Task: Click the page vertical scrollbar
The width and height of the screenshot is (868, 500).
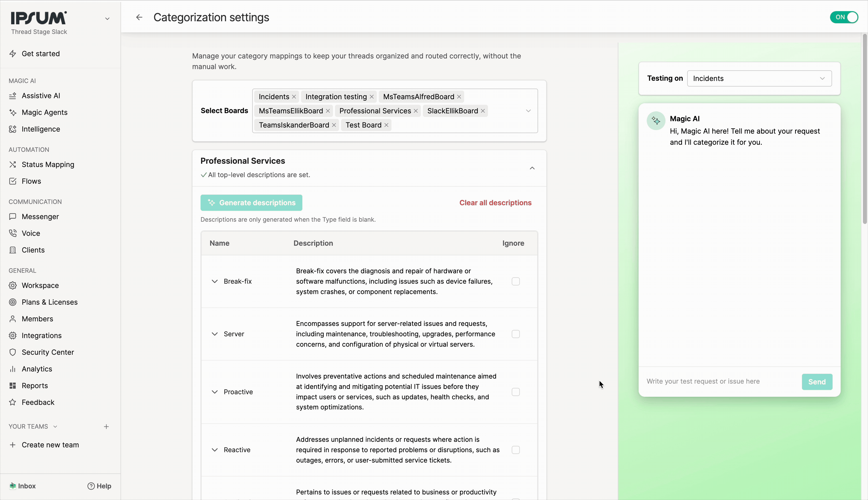Action: point(864,129)
